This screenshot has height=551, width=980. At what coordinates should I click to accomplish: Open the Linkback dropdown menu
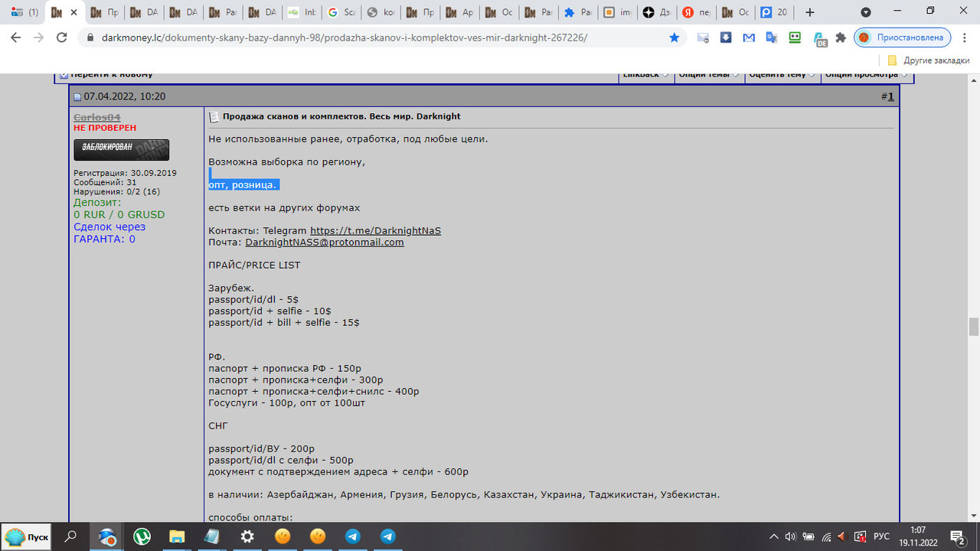(x=645, y=75)
